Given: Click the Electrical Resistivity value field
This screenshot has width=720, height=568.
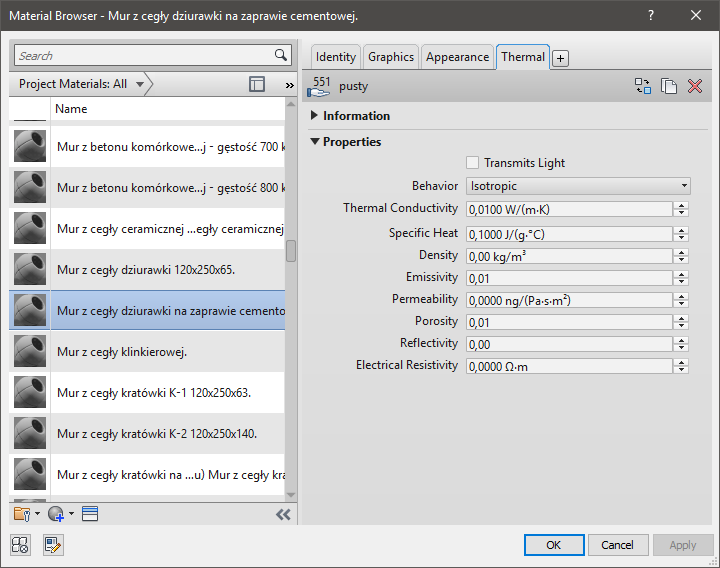Looking at the screenshot, I should click(569, 366).
